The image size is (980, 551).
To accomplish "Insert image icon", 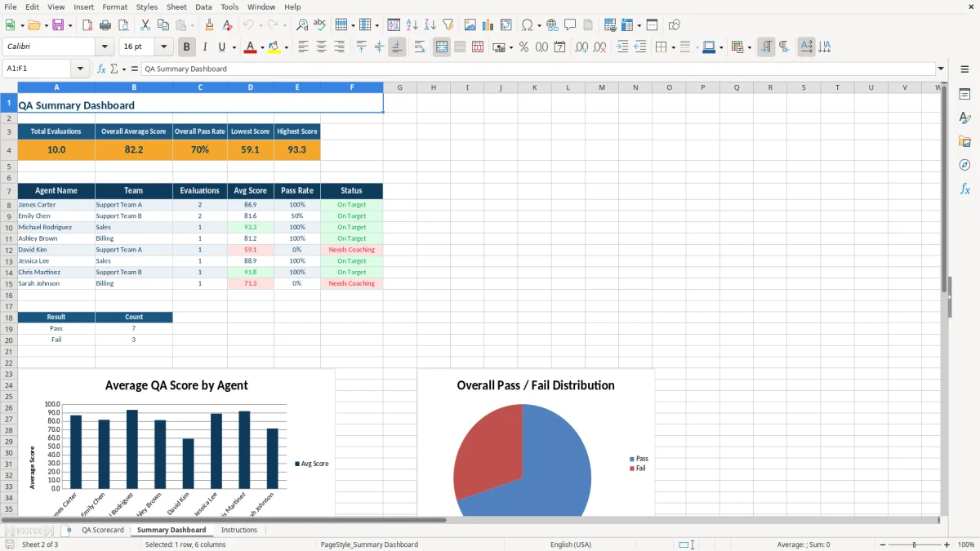I will (x=470, y=25).
